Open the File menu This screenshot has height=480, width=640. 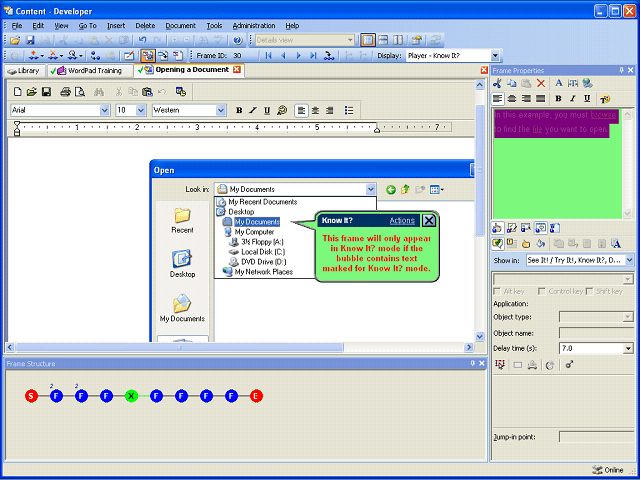tap(17, 26)
